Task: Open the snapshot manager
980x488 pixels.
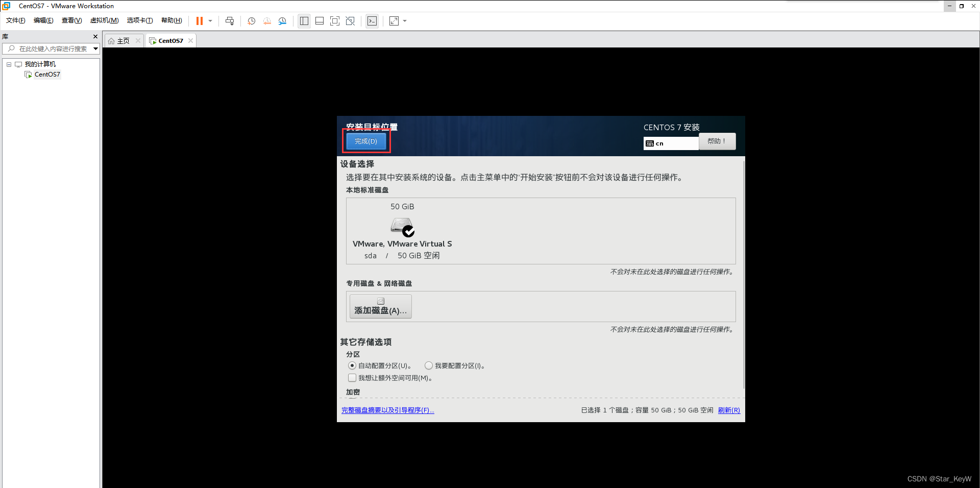Action: [282, 21]
